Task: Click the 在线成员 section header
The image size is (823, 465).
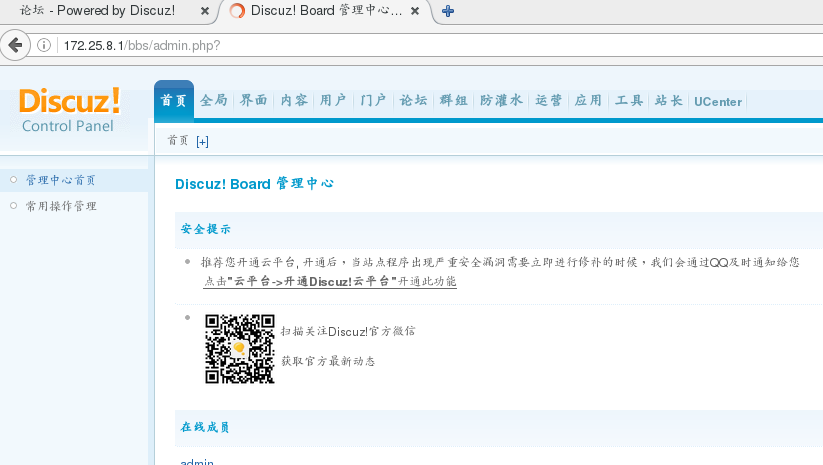Action: coord(205,427)
